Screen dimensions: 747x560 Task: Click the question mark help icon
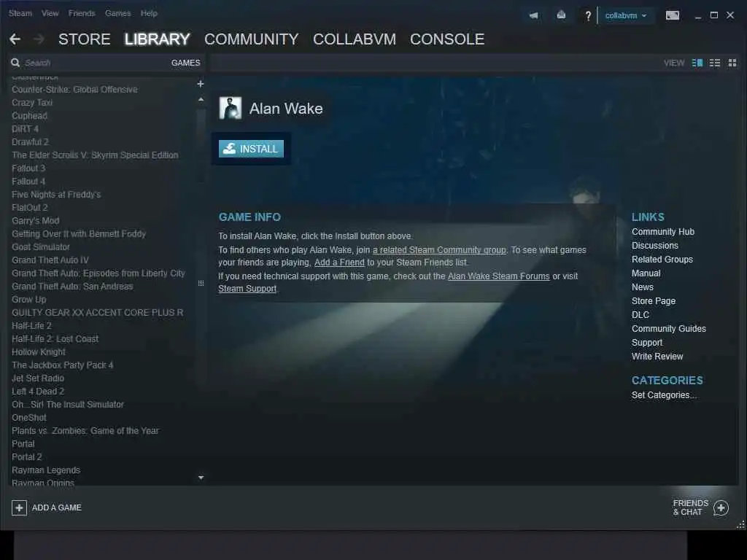[x=588, y=16]
